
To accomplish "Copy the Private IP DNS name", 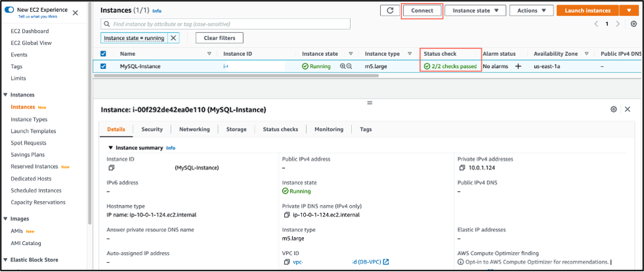I will (287, 215).
